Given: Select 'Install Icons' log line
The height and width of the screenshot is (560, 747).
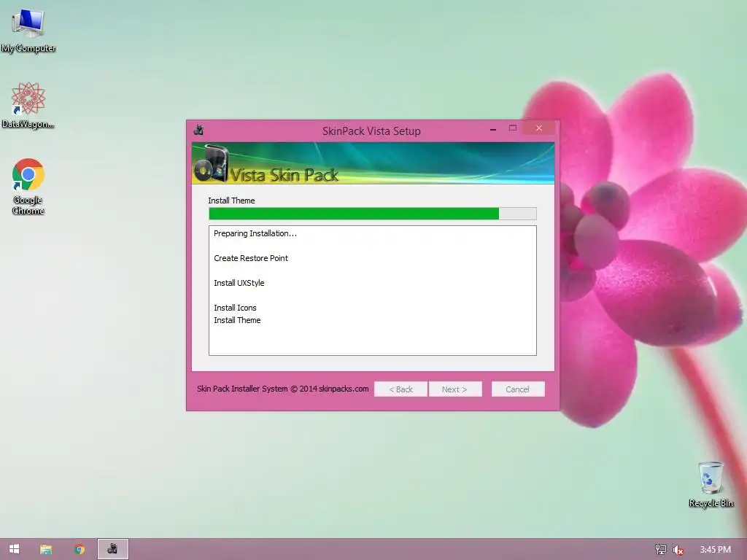Looking at the screenshot, I should [236, 308].
